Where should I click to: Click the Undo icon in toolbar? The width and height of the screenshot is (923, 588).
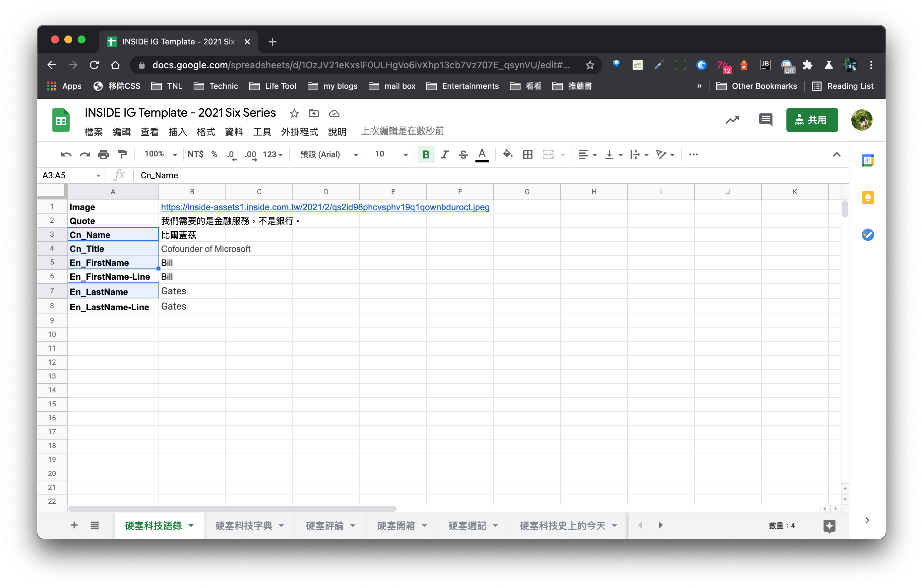[66, 154]
